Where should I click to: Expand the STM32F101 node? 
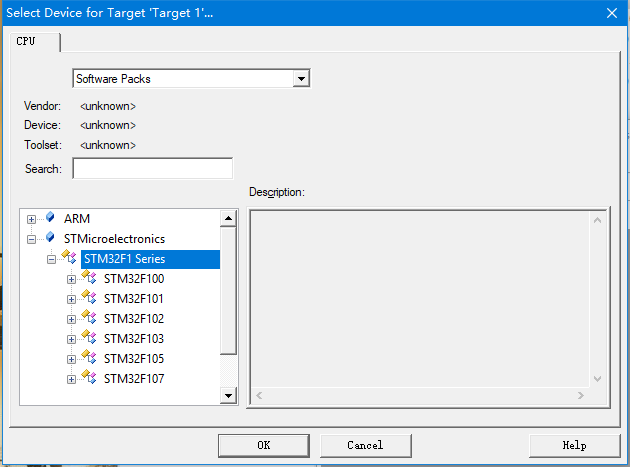[72, 299]
